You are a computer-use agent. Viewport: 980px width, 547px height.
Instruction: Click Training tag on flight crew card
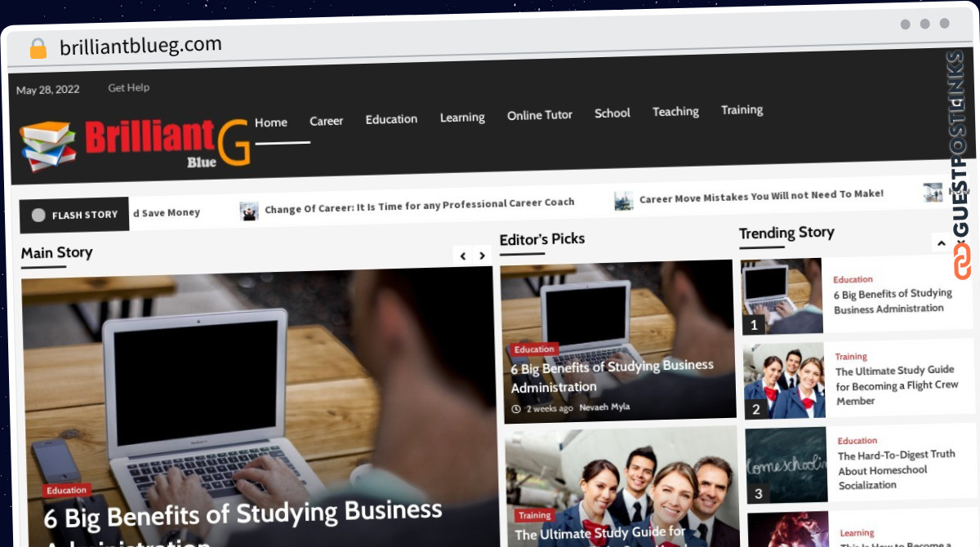[x=535, y=515]
